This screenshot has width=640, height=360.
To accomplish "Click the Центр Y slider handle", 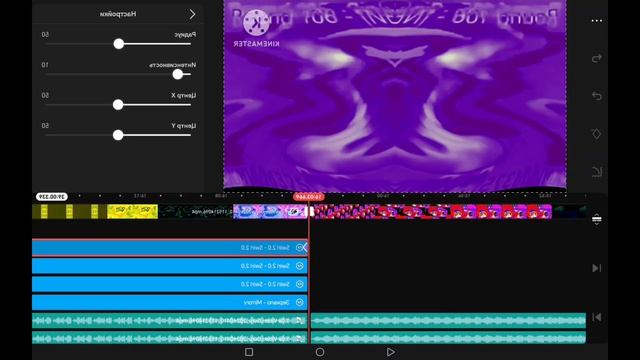I will tap(118, 135).
